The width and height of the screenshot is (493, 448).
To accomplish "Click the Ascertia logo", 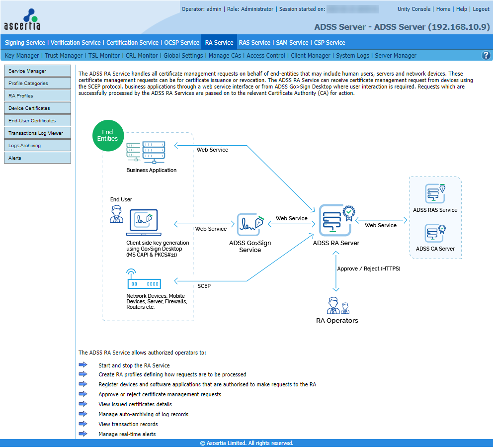I will (22, 20).
